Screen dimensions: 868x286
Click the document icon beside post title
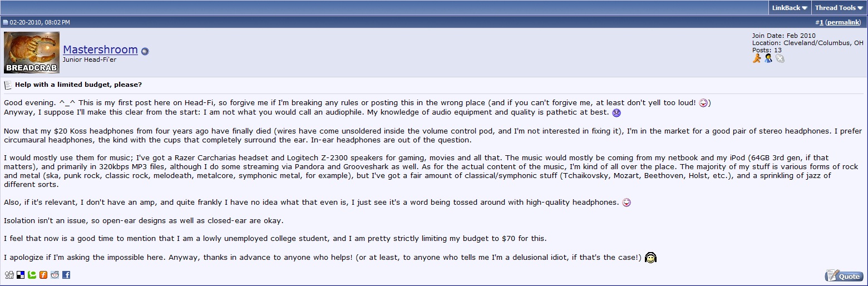click(8, 85)
